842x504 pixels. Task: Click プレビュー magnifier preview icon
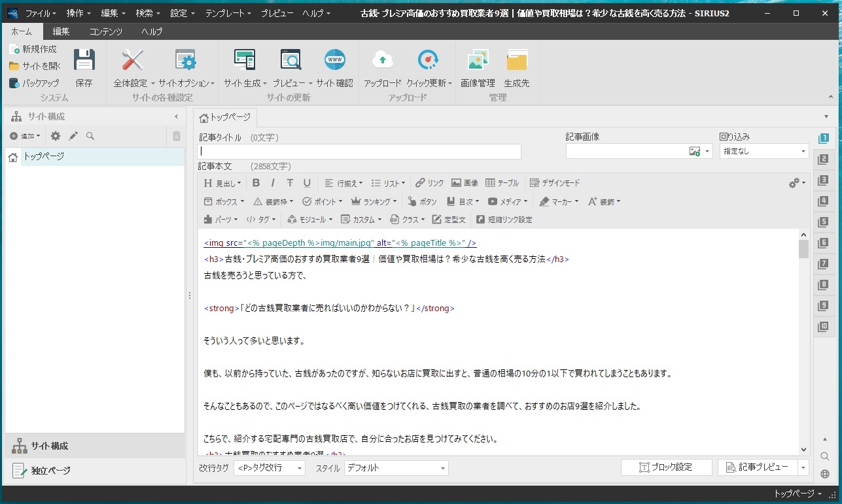[290, 59]
